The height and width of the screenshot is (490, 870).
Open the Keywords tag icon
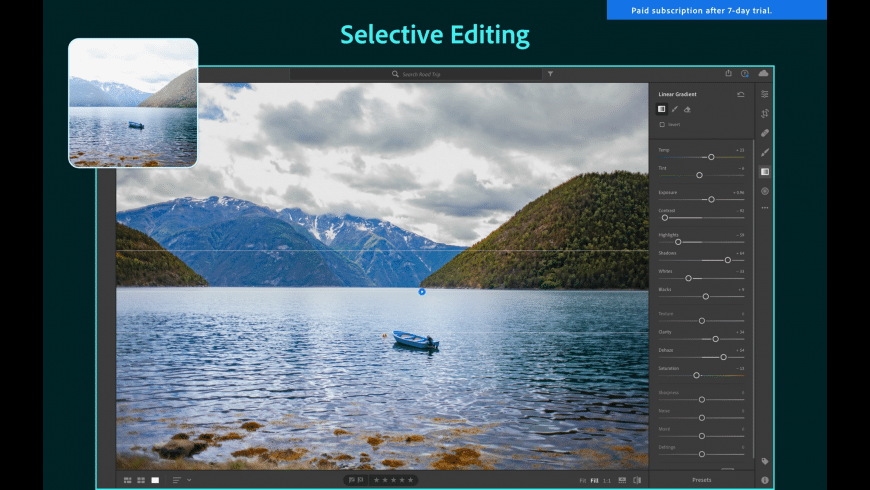point(765,461)
